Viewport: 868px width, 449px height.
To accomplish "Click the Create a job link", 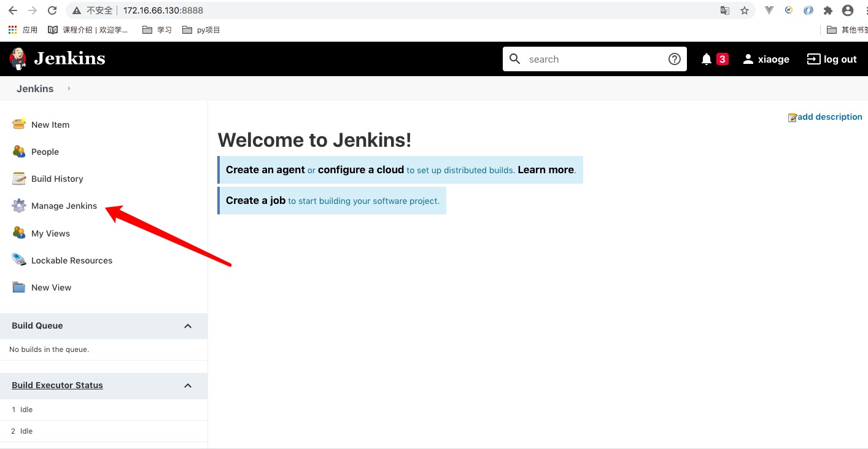I will pos(255,200).
